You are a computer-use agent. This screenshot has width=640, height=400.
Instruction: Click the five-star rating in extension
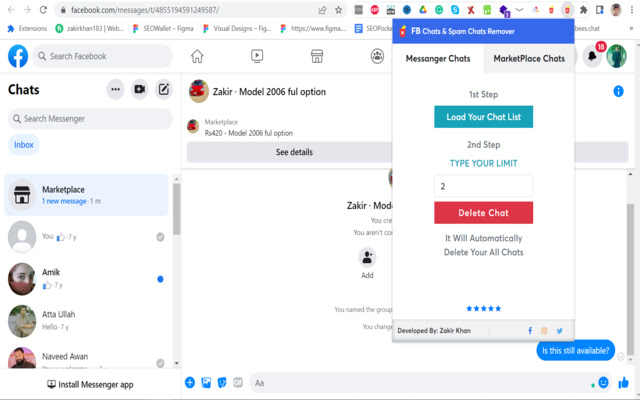(x=483, y=309)
